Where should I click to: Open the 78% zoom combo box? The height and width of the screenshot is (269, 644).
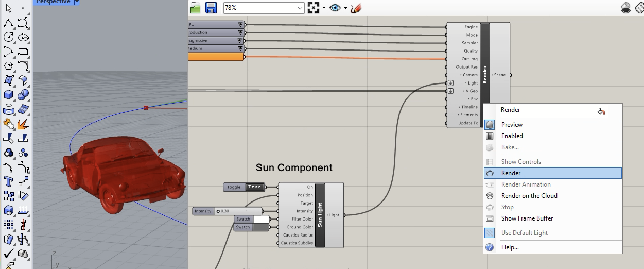pos(264,8)
